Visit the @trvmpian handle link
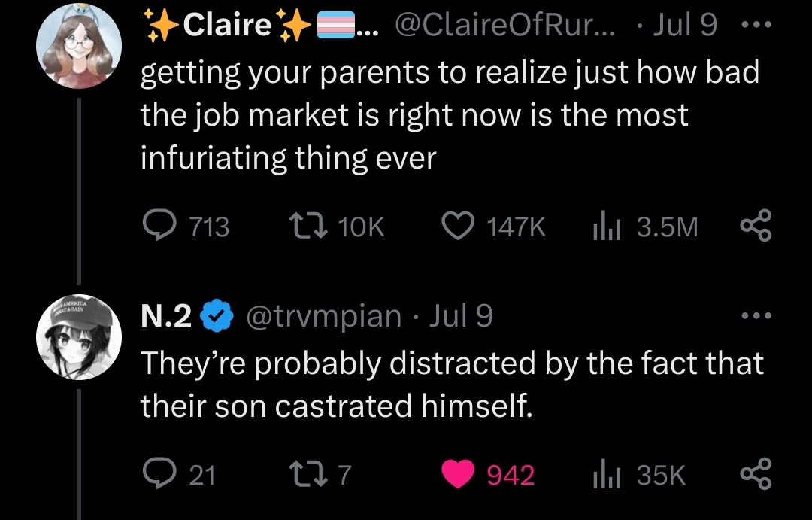Viewport: 812px width, 520px height. tap(324, 316)
